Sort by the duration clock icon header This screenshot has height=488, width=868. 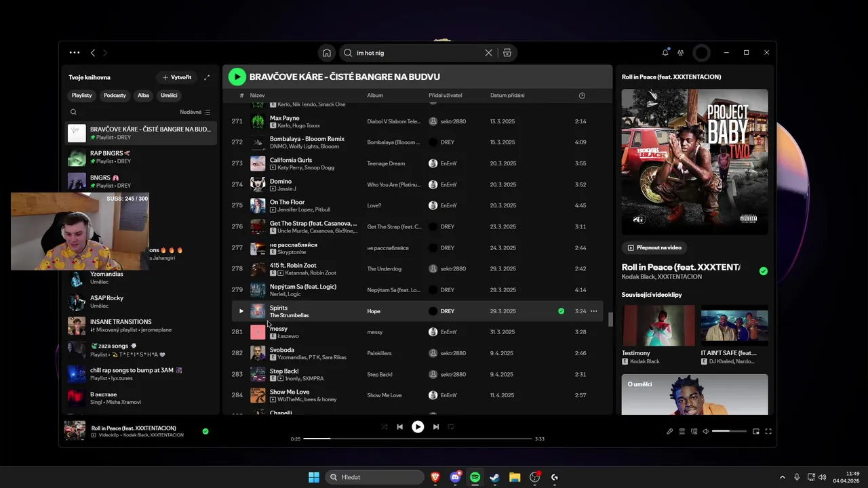[582, 96]
